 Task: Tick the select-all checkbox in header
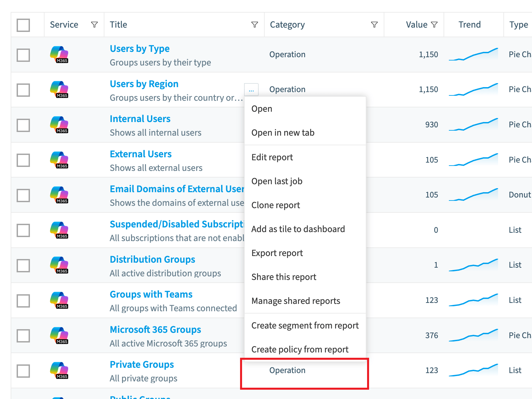click(23, 25)
